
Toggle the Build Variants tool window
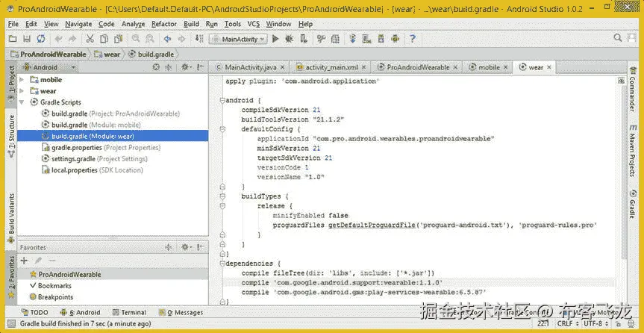click(11, 218)
